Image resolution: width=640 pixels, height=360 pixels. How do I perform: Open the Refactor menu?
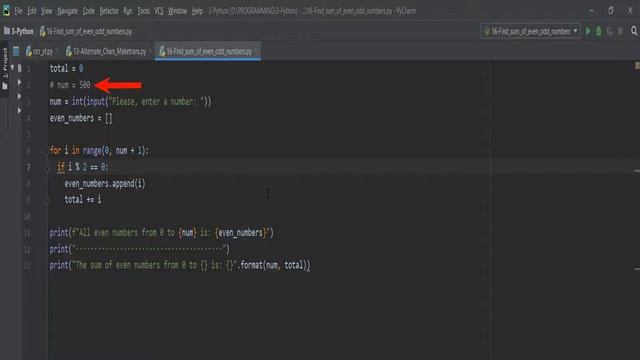pos(109,11)
